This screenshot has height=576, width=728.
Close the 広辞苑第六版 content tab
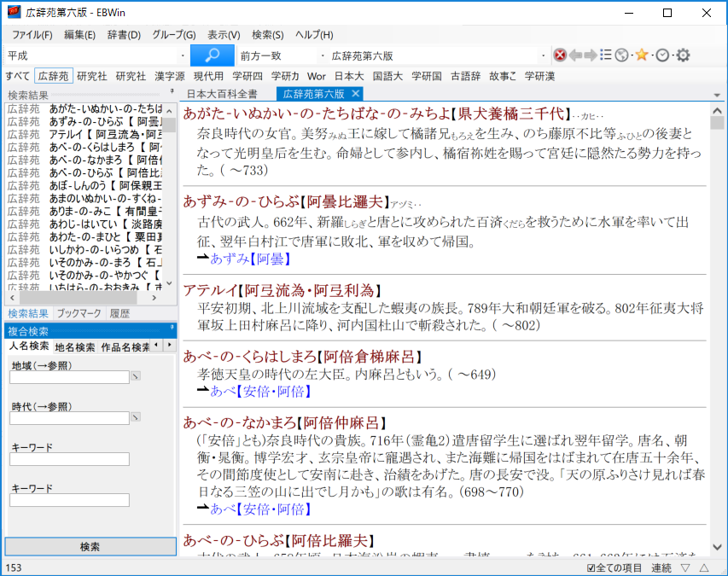pyautogui.click(x=356, y=94)
